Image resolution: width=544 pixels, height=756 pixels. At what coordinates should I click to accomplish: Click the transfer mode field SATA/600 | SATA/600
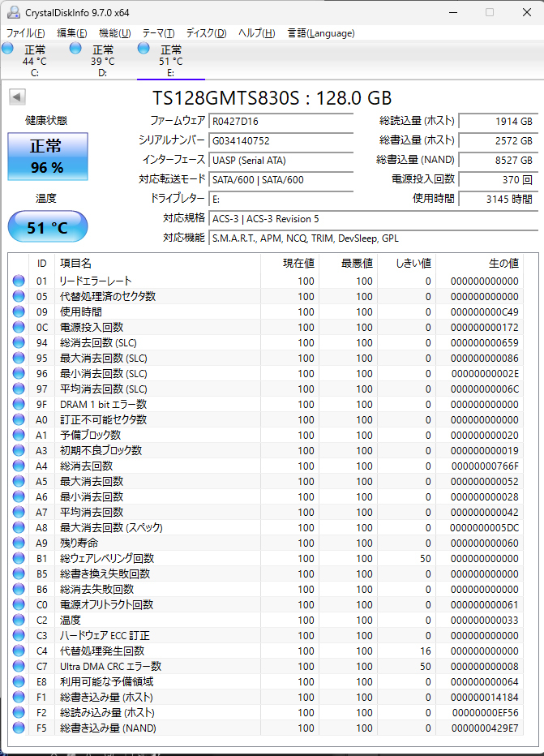click(x=281, y=180)
